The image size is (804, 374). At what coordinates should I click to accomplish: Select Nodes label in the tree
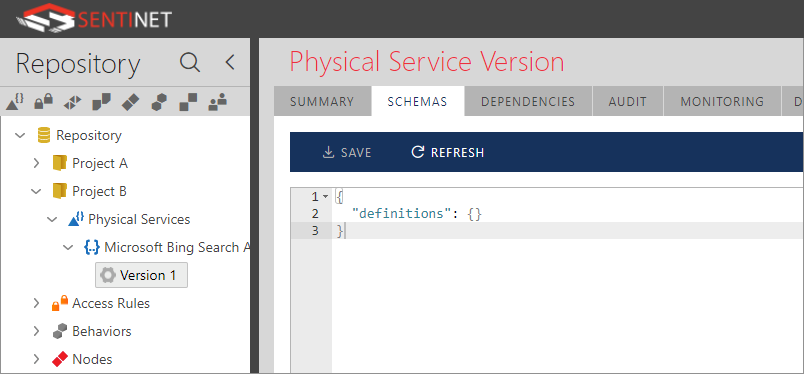click(x=92, y=359)
